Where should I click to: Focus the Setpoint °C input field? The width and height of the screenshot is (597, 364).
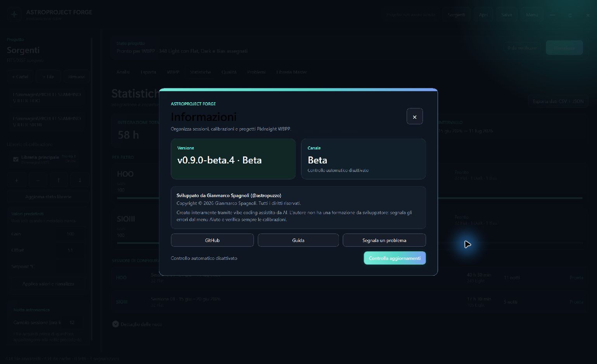coord(70,266)
